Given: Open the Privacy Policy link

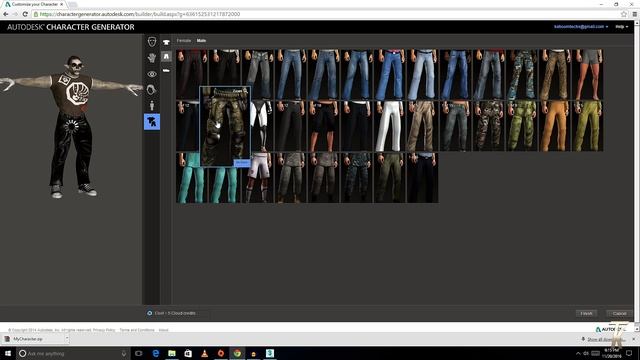Looking at the screenshot, I should (104, 330).
